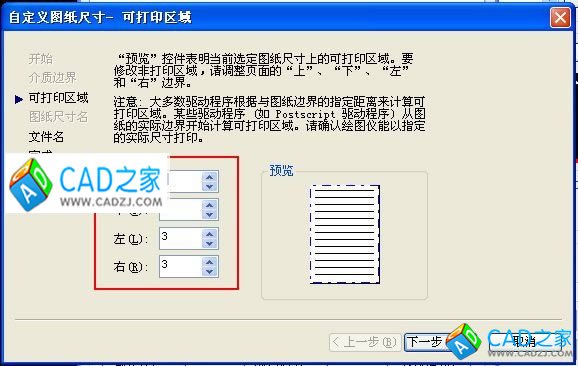Increase the 右(R) margin value

click(x=210, y=262)
